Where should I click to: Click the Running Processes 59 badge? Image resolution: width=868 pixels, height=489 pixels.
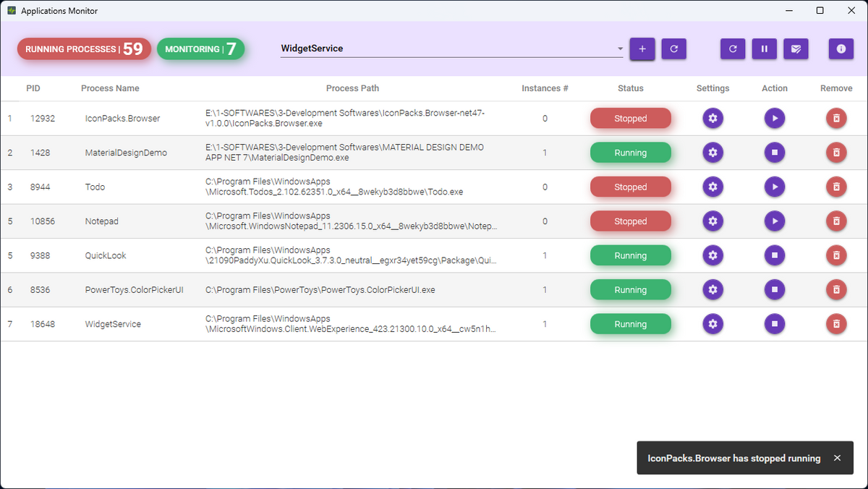(x=84, y=49)
